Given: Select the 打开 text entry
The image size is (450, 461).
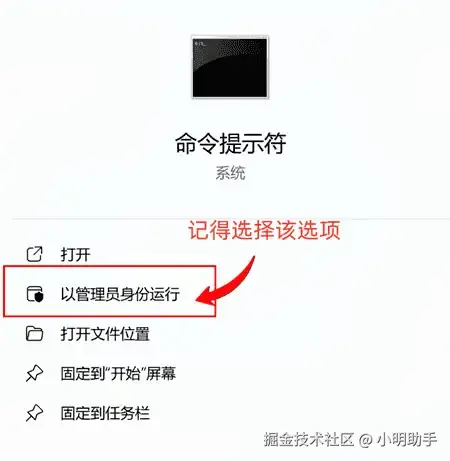Looking at the screenshot, I should pos(76,255).
